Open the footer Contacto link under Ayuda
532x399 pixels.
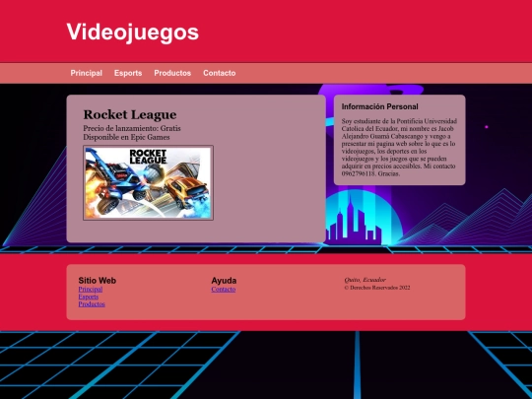click(224, 289)
